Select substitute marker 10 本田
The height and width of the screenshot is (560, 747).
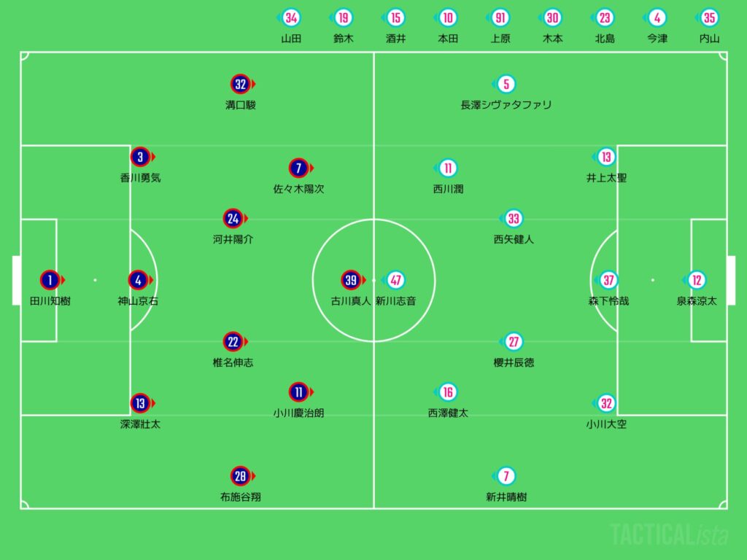click(x=448, y=18)
